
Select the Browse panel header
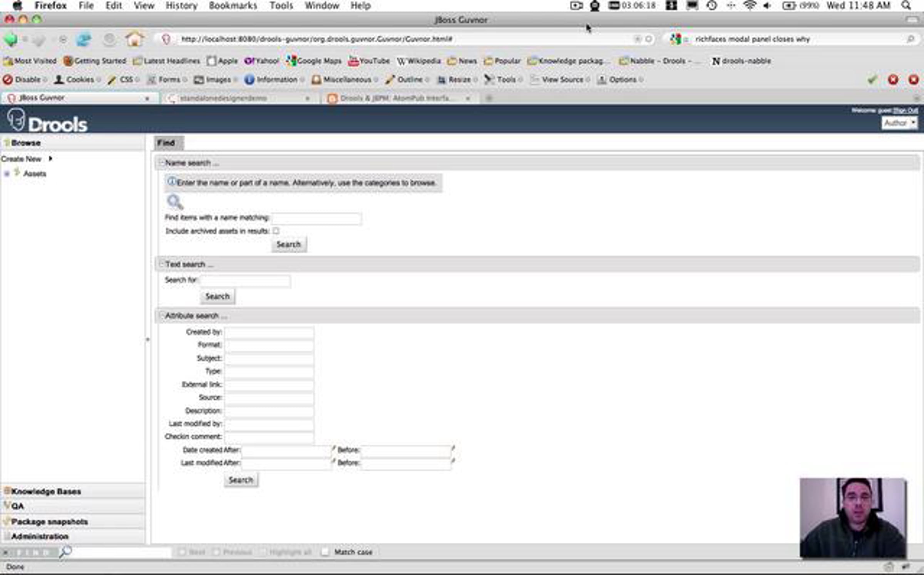point(73,142)
